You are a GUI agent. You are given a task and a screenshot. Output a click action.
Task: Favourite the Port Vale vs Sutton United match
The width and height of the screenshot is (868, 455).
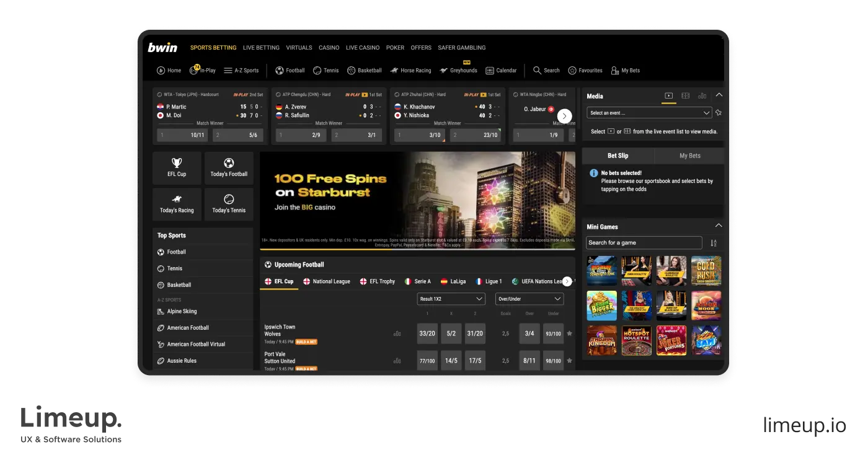[569, 360]
